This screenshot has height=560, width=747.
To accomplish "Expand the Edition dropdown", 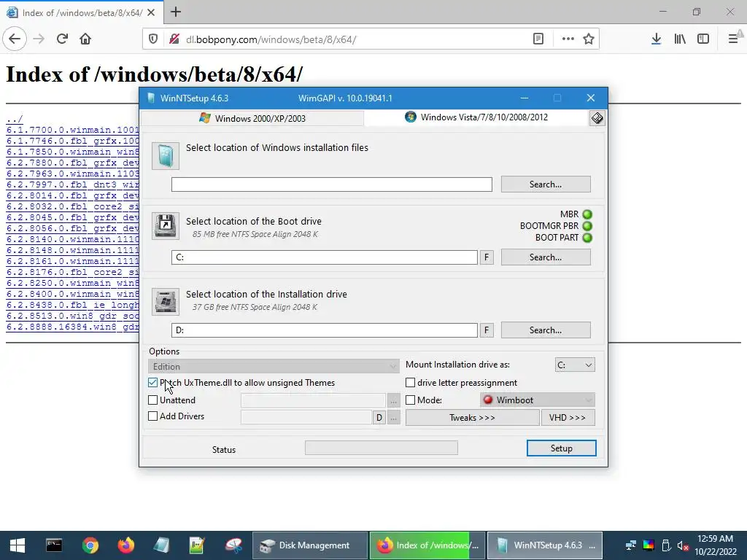I will coord(274,366).
